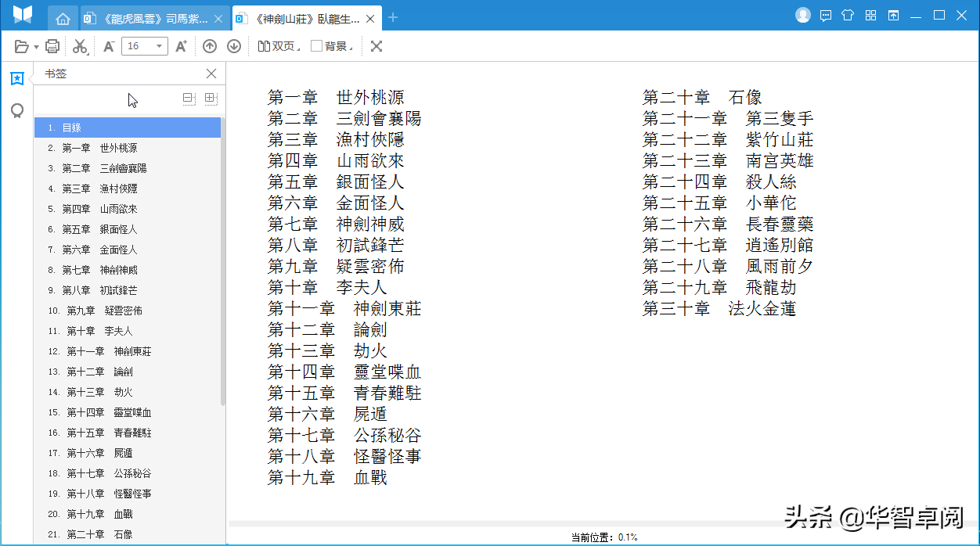Select bookmark 第五章 銀面怪人

point(128,229)
